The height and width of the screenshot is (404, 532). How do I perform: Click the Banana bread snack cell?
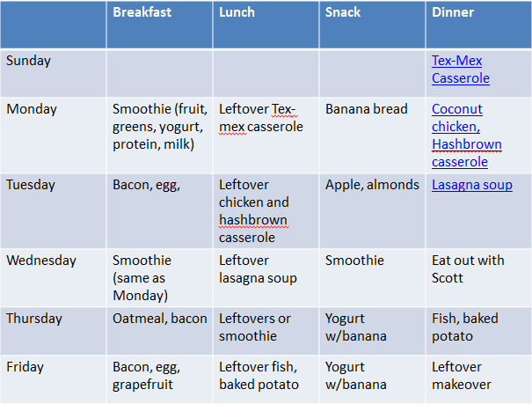point(372,136)
